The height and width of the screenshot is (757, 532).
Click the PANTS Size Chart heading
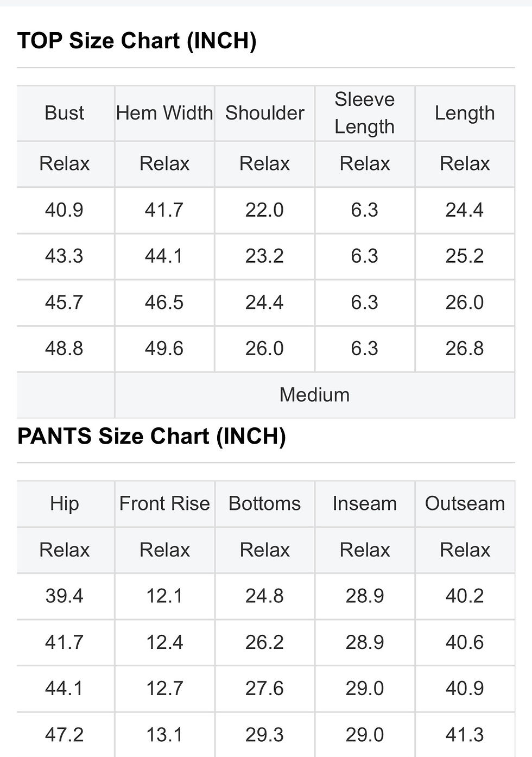pyautogui.click(x=151, y=436)
